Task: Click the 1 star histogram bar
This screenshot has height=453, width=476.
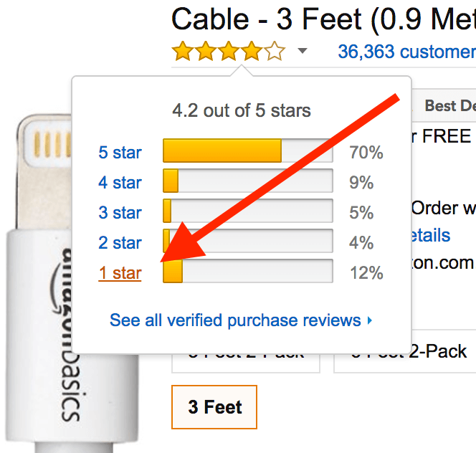Action: [248, 271]
